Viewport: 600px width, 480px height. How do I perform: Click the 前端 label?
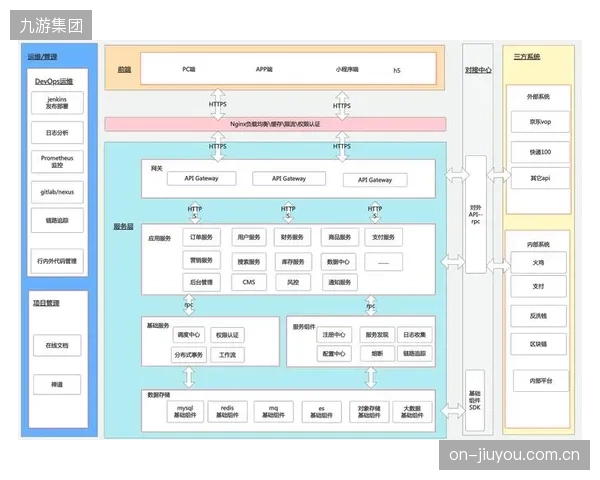[x=124, y=69]
